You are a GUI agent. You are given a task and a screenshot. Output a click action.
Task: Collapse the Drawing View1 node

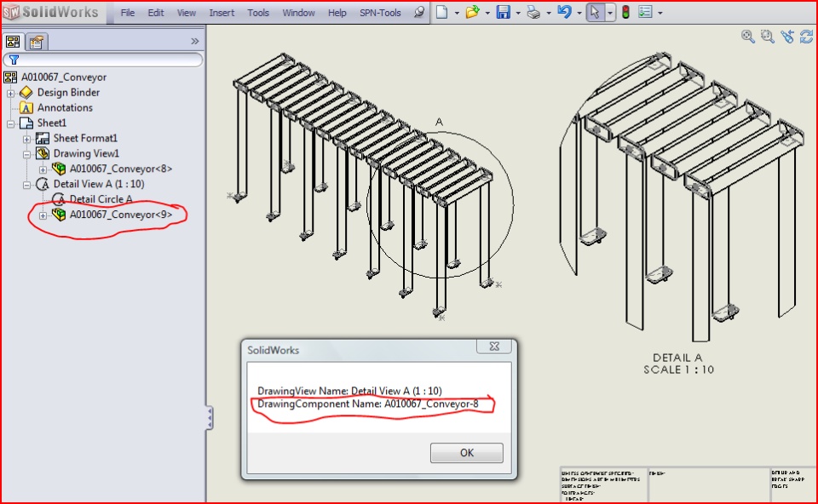click(26, 154)
